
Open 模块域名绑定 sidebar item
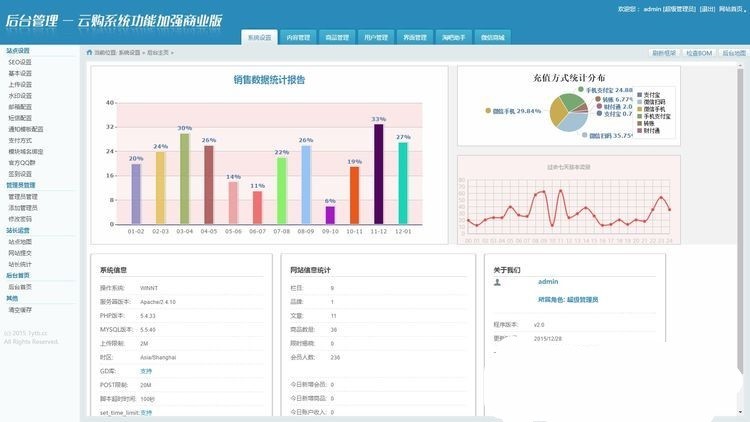[25, 152]
